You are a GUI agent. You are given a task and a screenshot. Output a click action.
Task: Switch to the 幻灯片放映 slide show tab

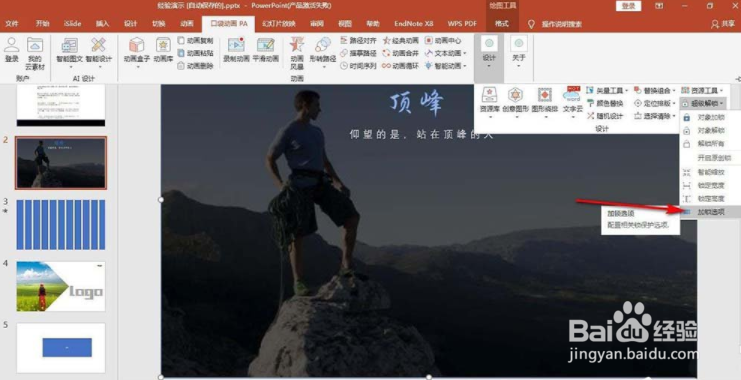pos(279,24)
